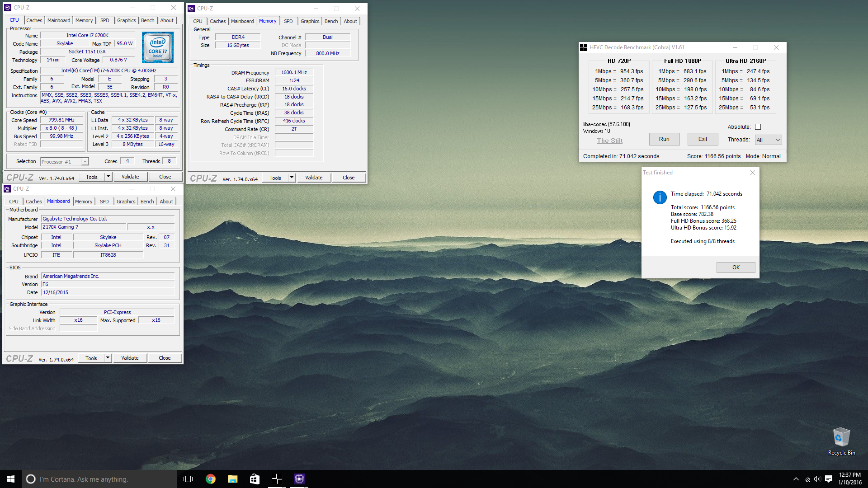This screenshot has width=868, height=488.
Task: Click OK in the Test finished dialog
Action: [736, 267]
